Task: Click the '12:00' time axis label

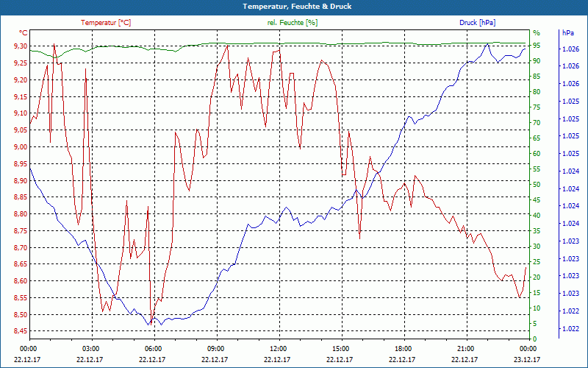Action: [x=278, y=348]
